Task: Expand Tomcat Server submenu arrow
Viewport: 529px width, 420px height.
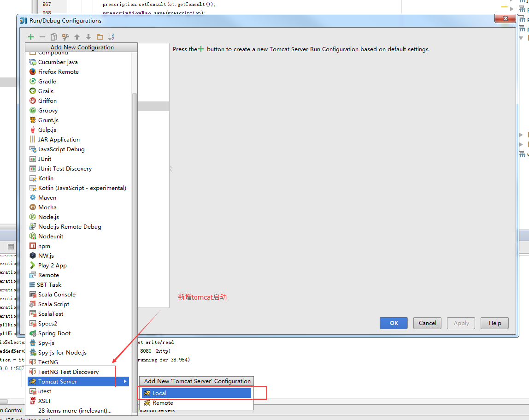Action: click(x=125, y=382)
